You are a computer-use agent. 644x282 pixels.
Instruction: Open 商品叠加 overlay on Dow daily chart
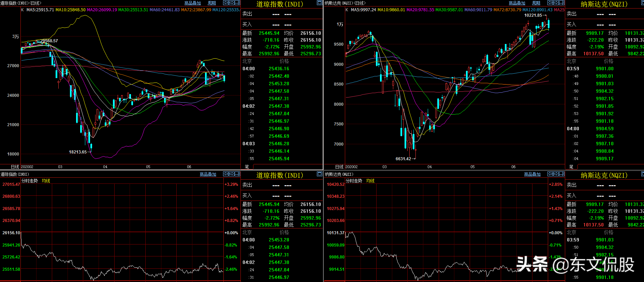point(193,3)
